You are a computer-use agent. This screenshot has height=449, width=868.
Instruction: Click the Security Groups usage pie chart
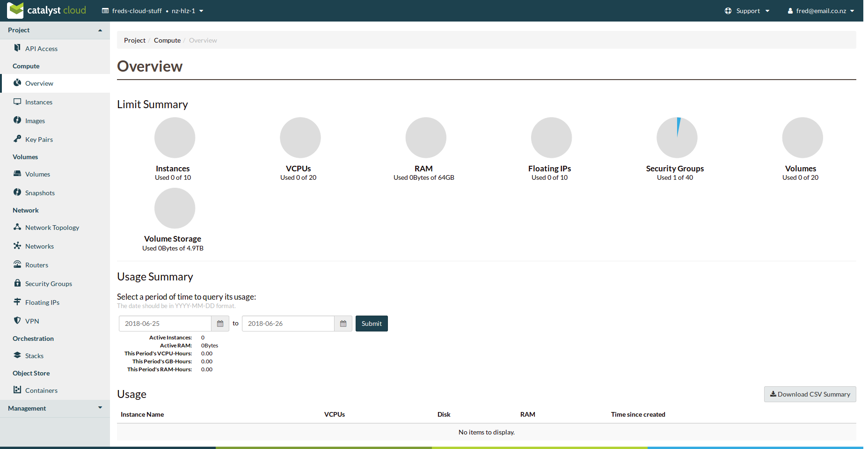point(677,138)
